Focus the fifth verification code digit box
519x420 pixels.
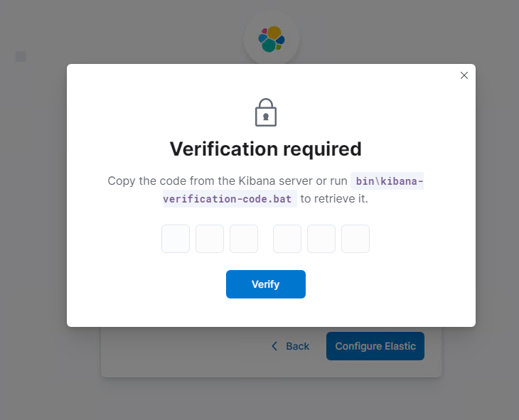(x=321, y=239)
